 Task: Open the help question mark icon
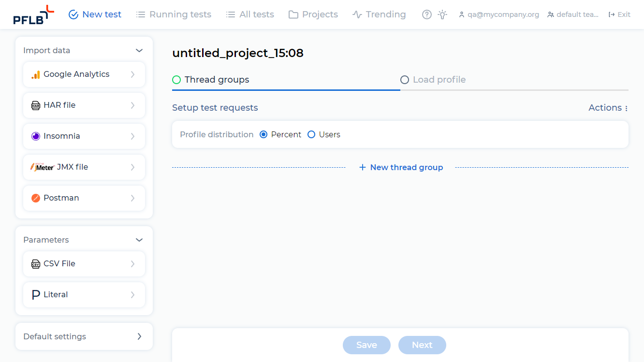point(426,14)
